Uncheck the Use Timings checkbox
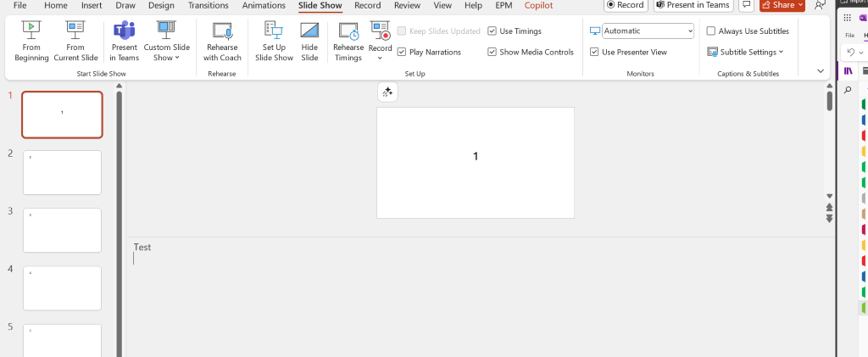Screen dimensions: 868x357 pyautogui.click(x=492, y=31)
